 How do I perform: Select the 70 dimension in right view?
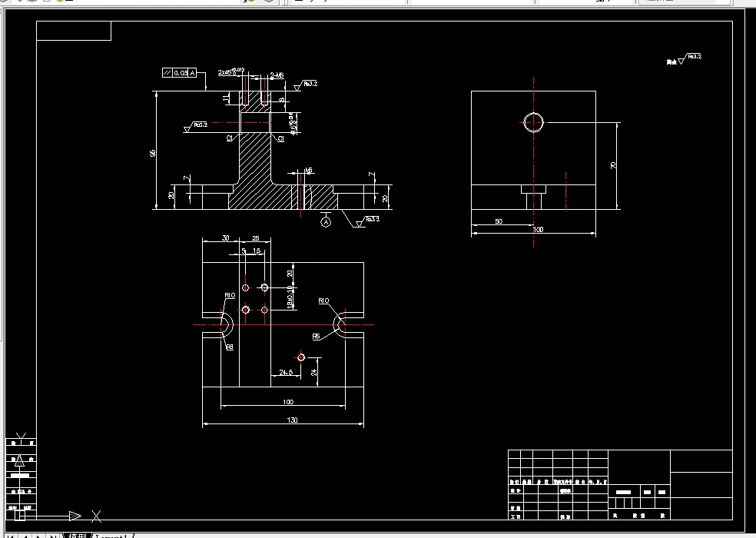tap(613, 165)
